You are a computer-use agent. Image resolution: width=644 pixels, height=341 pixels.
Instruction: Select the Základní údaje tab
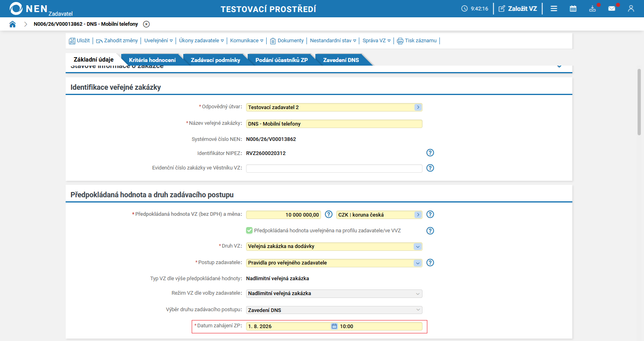93,60
